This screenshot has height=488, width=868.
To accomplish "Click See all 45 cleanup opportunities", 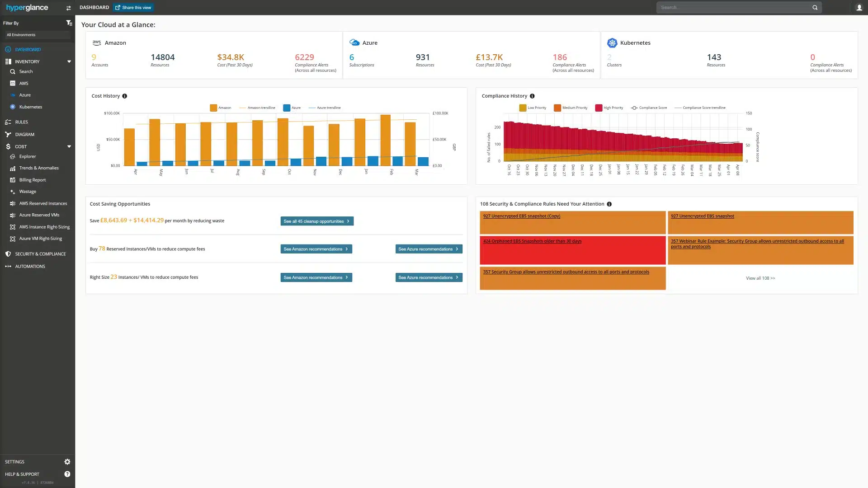I will (x=317, y=221).
